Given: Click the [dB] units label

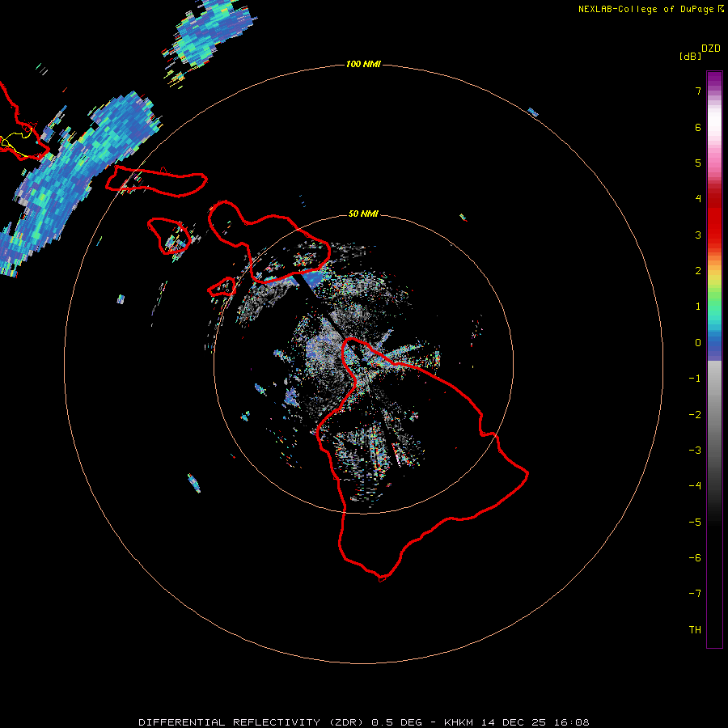Looking at the screenshot, I should (x=690, y=56).
